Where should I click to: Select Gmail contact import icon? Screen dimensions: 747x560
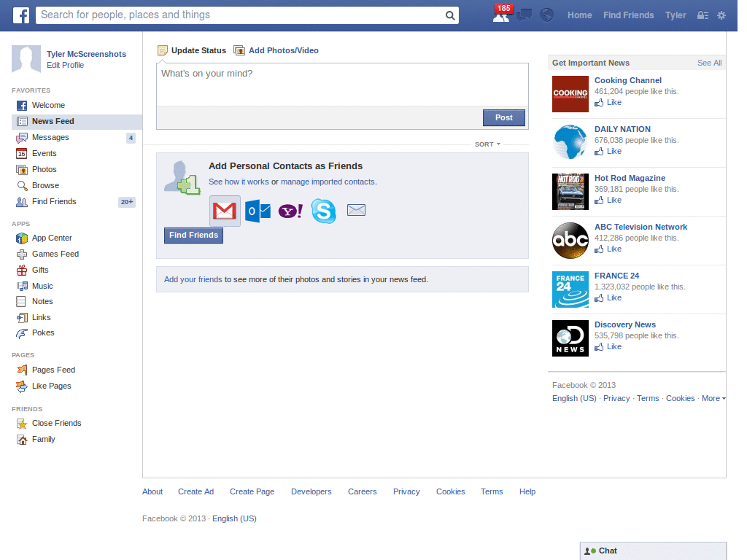point(225,211)
